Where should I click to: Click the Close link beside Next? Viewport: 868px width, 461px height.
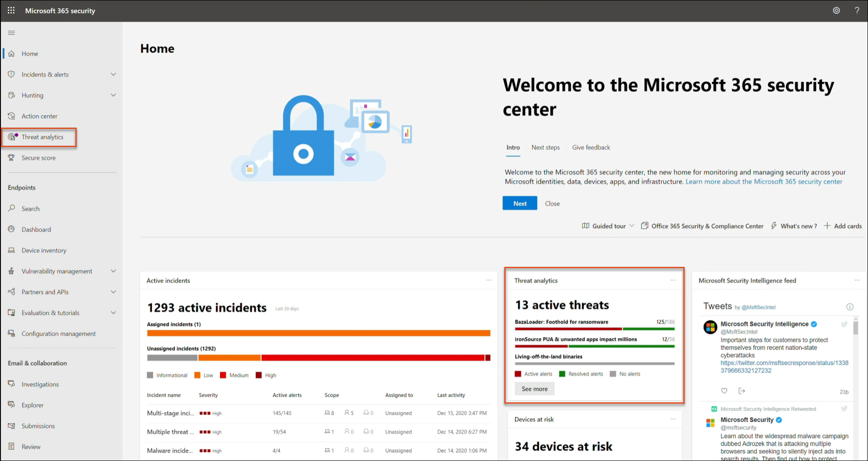point(552,203)
